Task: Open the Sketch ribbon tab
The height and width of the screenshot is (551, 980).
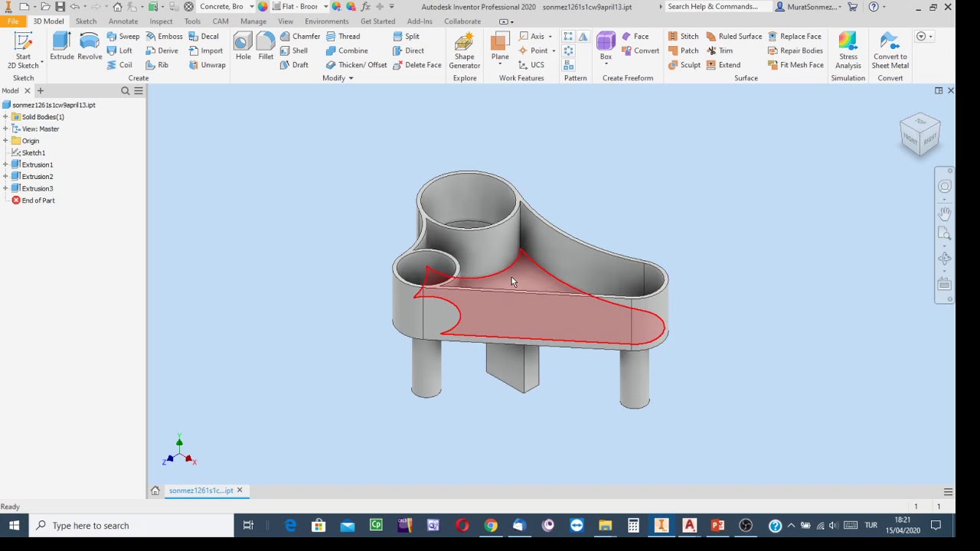Action: 86,21
